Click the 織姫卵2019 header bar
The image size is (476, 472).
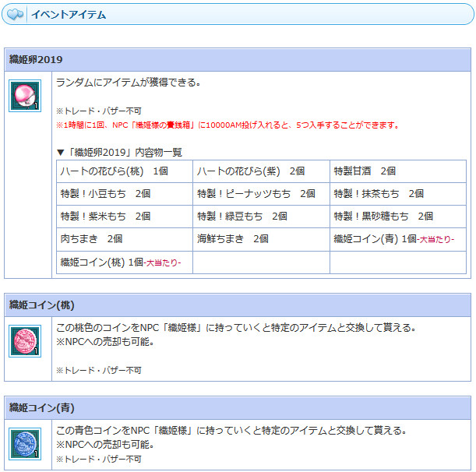[x=238, y=59]
